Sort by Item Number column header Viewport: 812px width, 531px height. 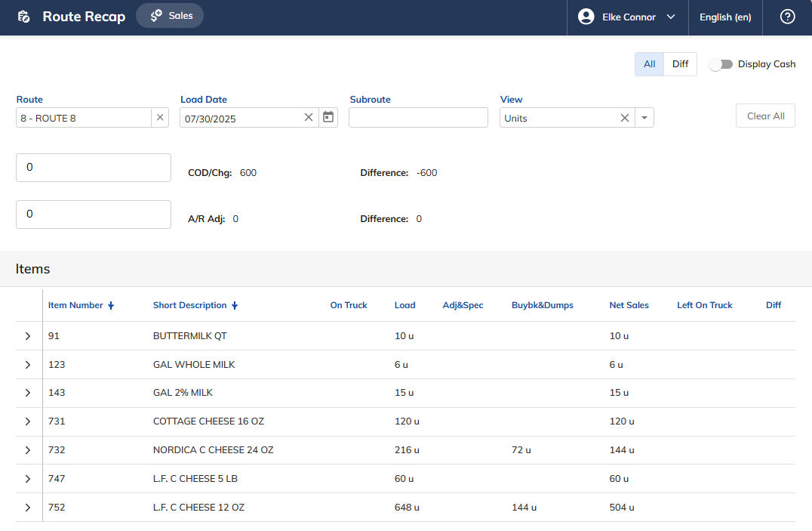click(75, 305)
